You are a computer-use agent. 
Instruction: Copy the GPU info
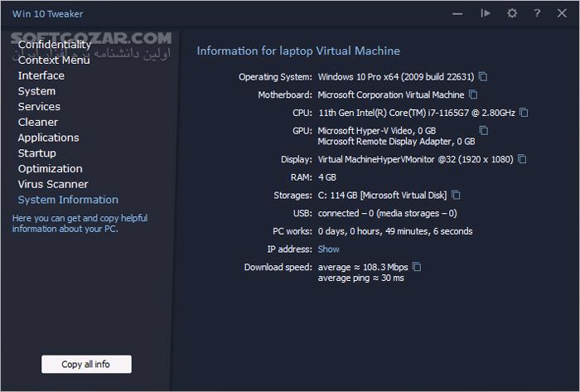click(x=483, y=130)
